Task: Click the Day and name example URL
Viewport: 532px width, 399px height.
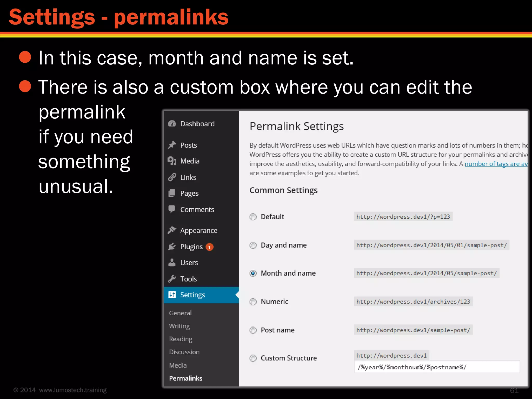Action: (431, 245)
